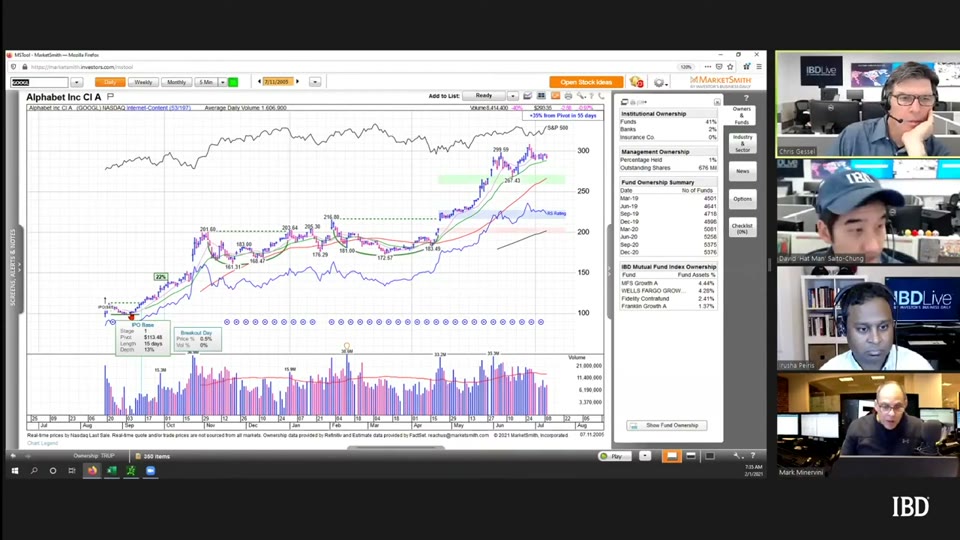The width and height of the screenshot is (960, 540).
Task: Select the News tab
Action: click(743, 171)
